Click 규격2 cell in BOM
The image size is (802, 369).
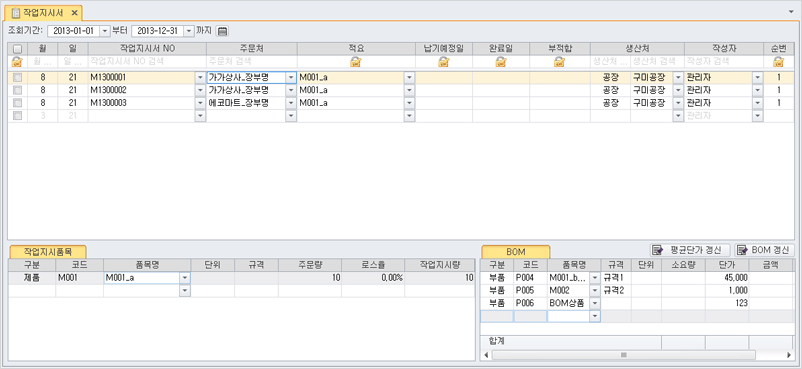pyautogui.click(x=616, y=290)
